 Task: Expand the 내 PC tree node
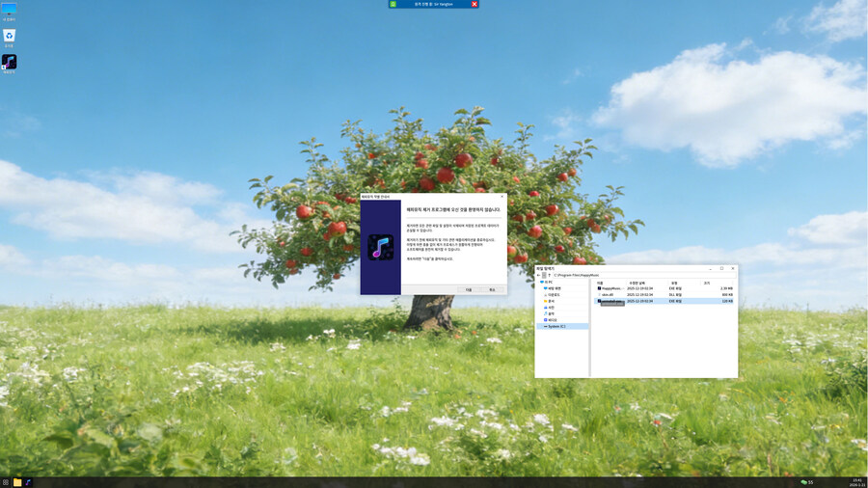(540, 282)
